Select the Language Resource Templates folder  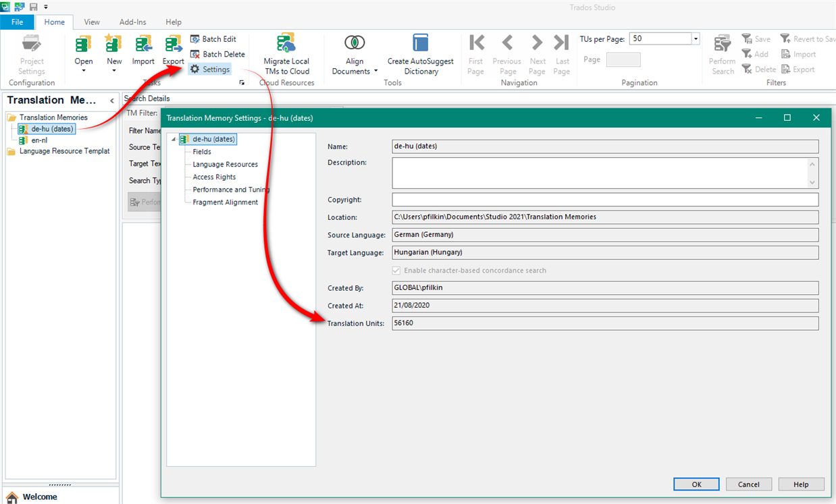[x=64, y=151]
